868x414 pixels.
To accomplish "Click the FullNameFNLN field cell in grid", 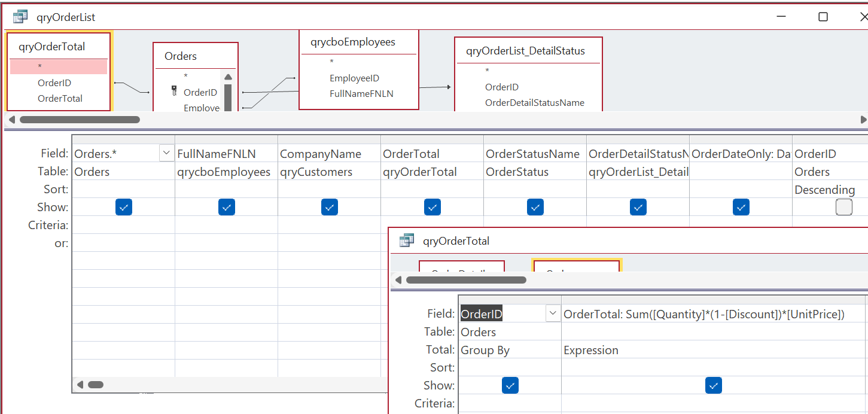I will pyautogui.click(x=226, y=154).
